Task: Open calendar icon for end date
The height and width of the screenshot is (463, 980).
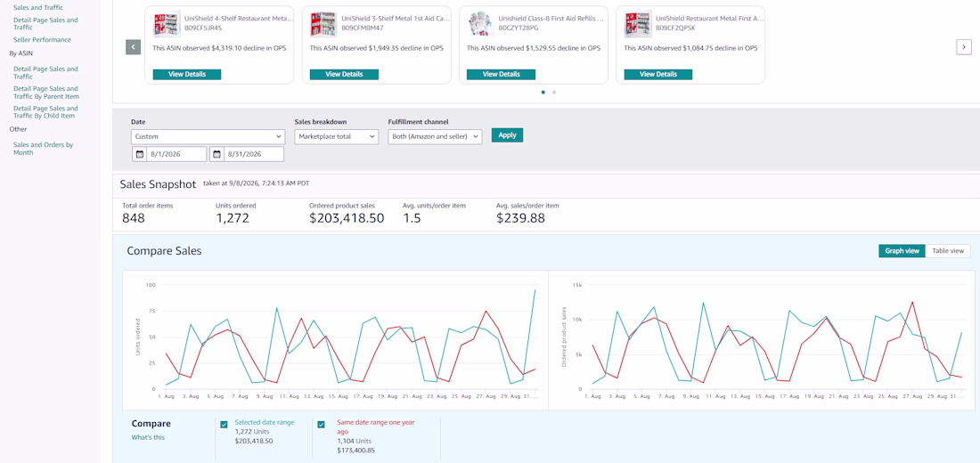Action: point(216,154)
